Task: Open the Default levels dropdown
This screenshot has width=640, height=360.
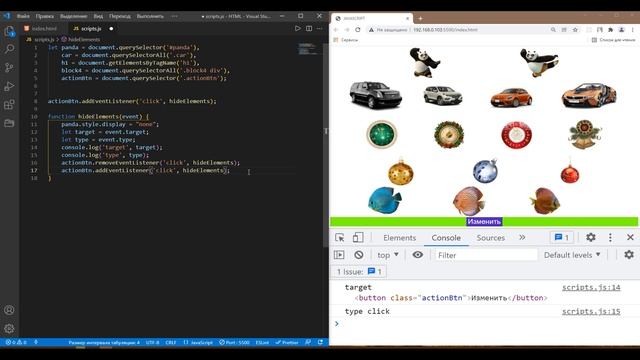Action: [572, 255]
